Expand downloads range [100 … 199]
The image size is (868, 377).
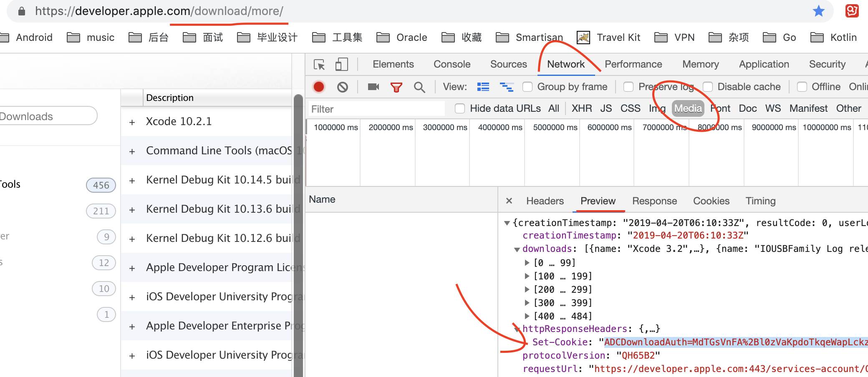click(527, 276)
